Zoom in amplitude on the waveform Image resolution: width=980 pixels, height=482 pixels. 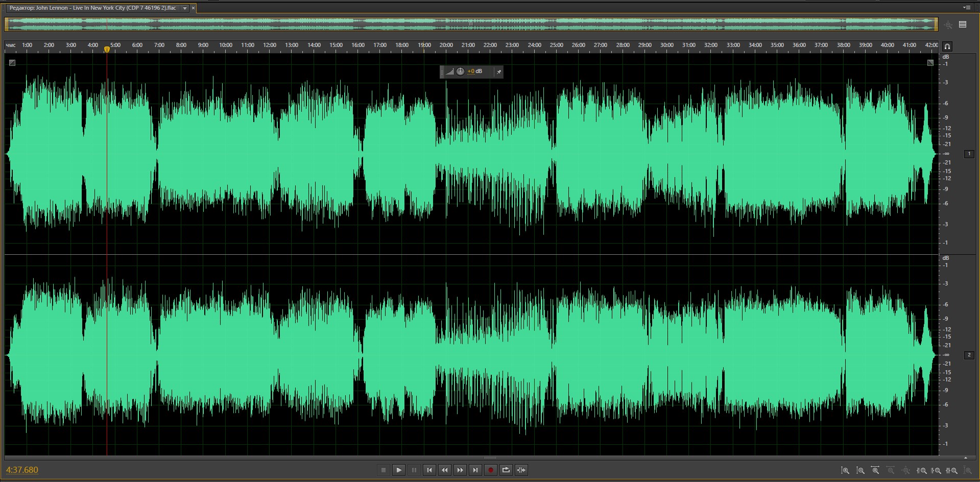click(845, 470)
